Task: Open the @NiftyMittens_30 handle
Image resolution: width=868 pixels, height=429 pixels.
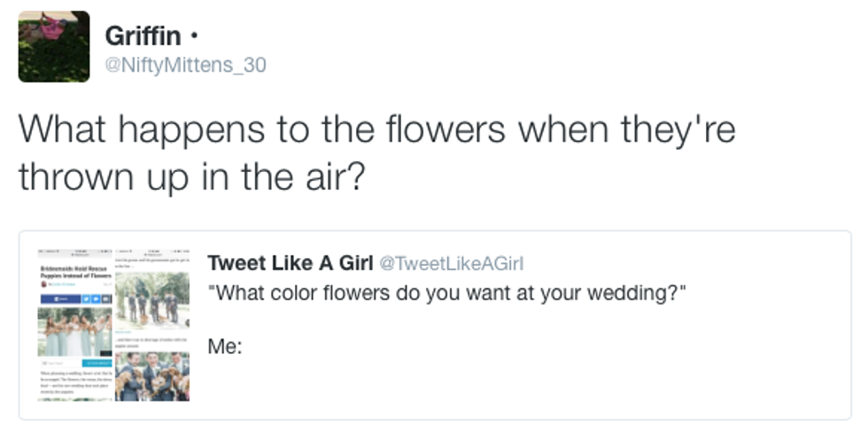Action: coord(185,65)
